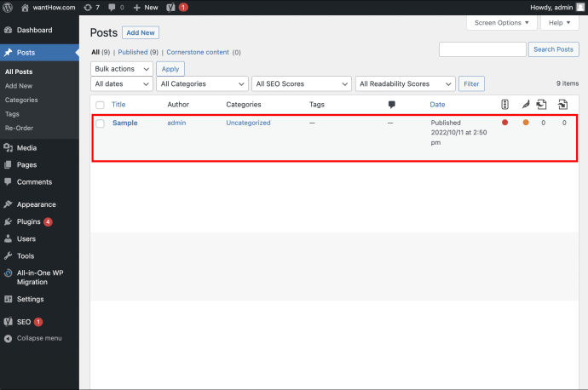This screenshot has height=390, width=588.
Task: Tick the select-all posts checkbox
Action: [100, 105]
